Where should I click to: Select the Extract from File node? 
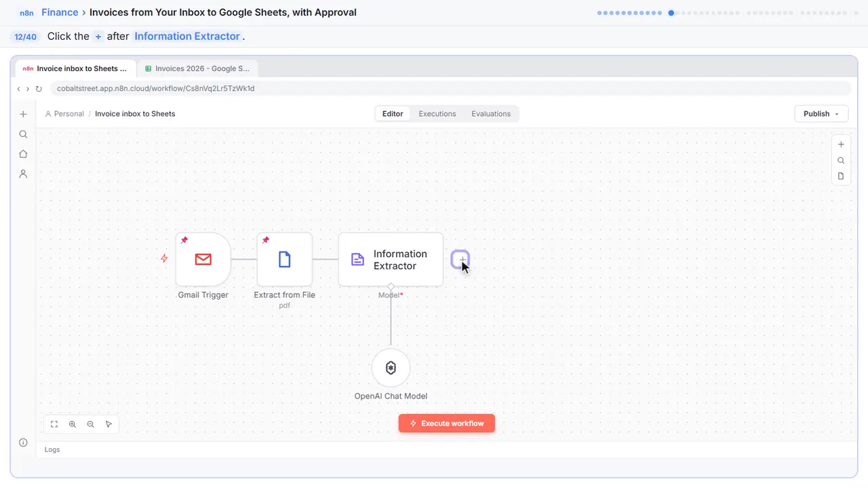[x=285, y=259]
